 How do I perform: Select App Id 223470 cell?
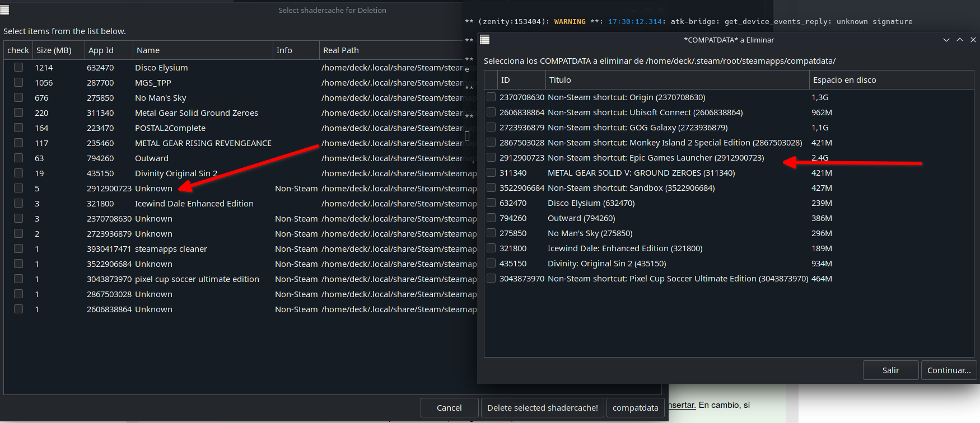[100, 128]
